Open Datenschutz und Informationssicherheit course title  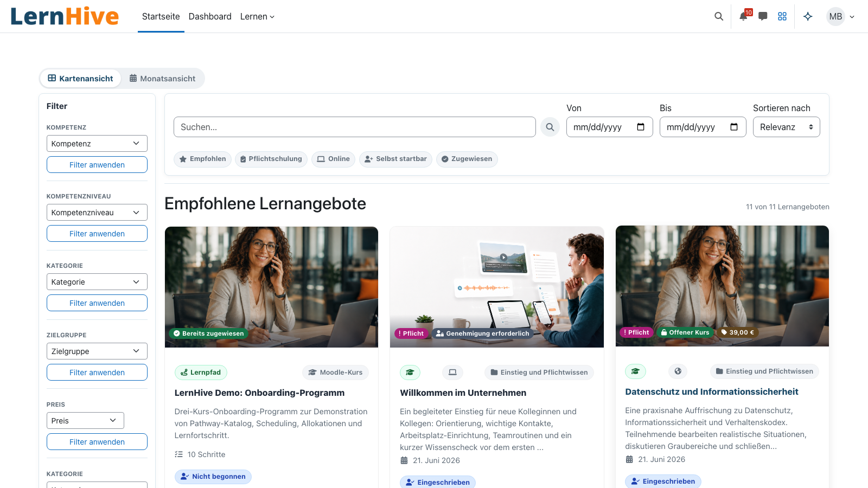click(x=712, y=391)
